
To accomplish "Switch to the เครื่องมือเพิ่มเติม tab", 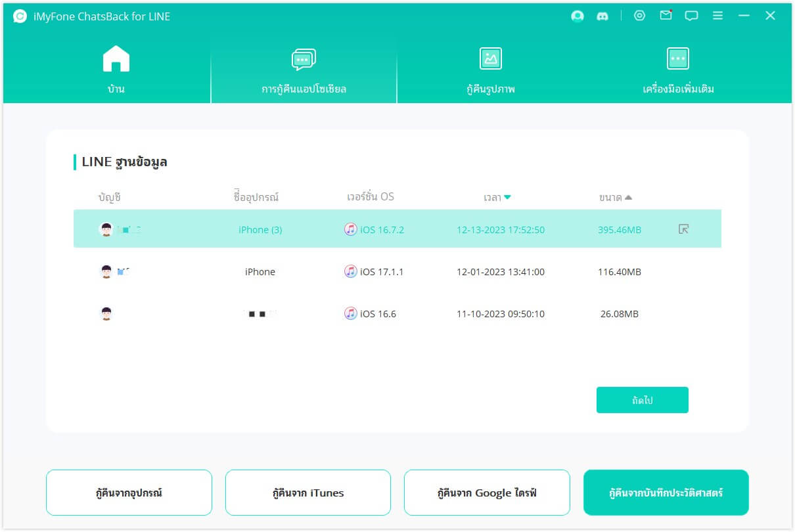I will (x=678, y=70).
